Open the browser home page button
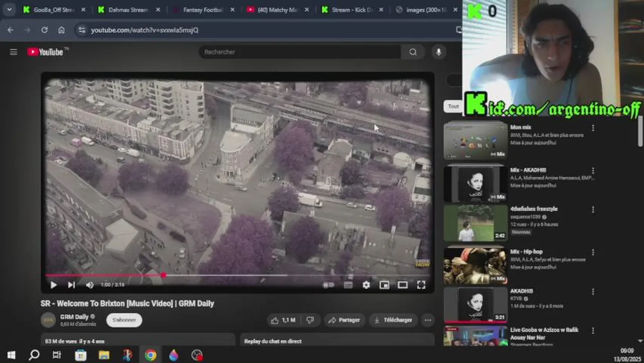The image size is (644, 363). pos(61,30)
